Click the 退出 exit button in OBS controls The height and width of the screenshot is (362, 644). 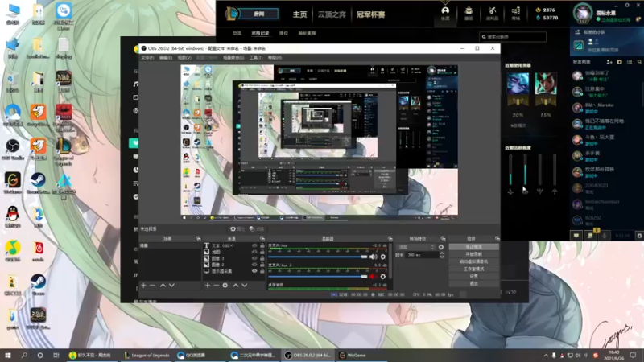[x=473, y=284]
